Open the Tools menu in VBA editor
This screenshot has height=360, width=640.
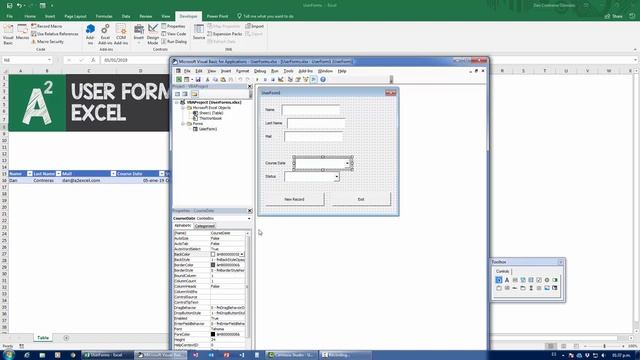pyautogui.click(x=288, y=71)
